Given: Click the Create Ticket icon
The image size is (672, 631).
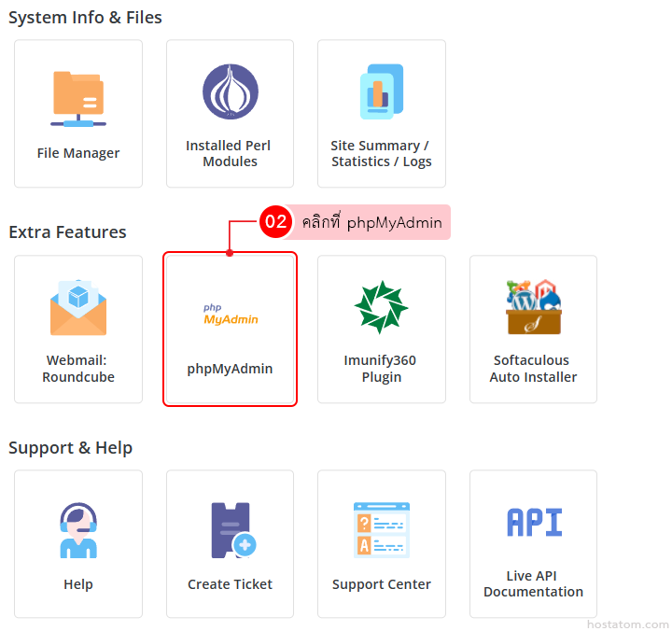Looking at the screenshot, I should pyautogui.click(x=232, y=530).
